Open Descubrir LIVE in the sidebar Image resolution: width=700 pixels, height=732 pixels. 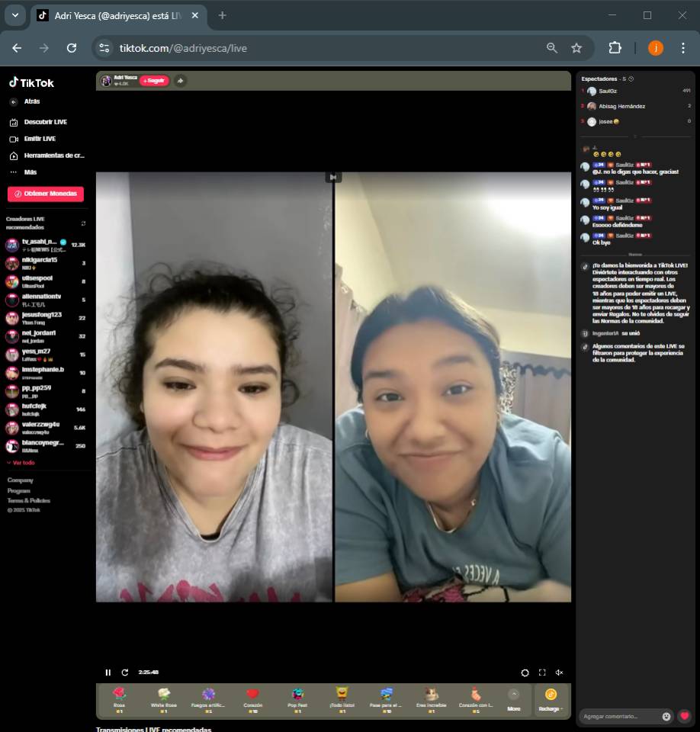click(45, 122)
